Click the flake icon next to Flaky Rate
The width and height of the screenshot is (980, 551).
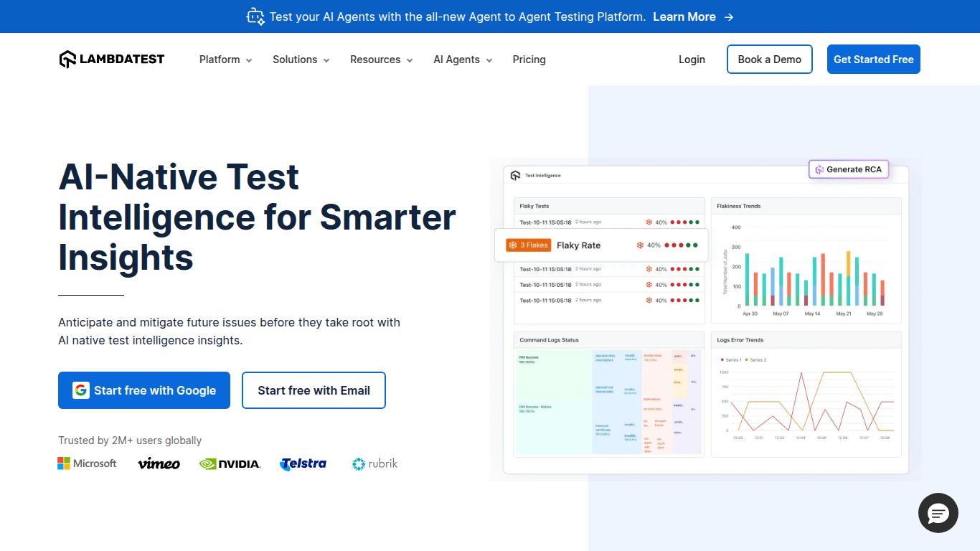pos(639,245)
